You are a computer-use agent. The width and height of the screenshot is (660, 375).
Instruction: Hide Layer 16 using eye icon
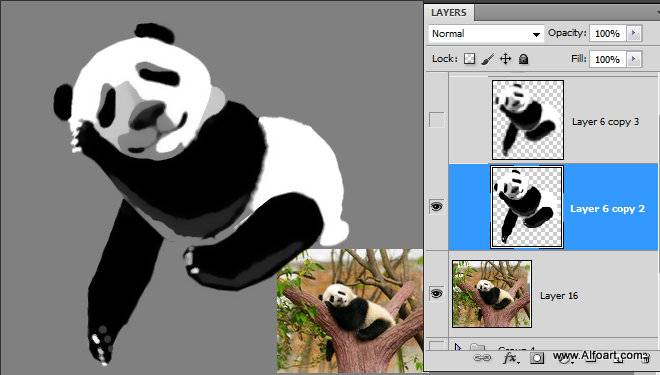(436, 293)
